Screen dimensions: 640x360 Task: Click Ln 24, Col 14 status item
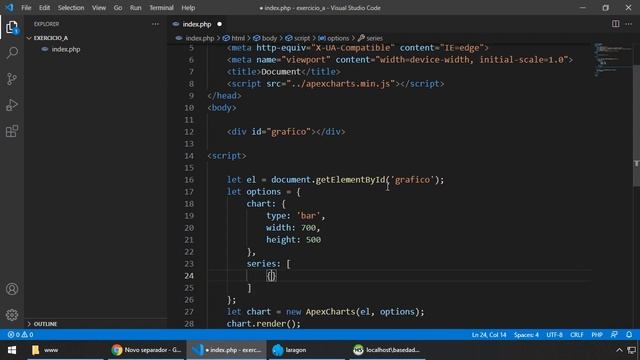[x=489, y=335]
